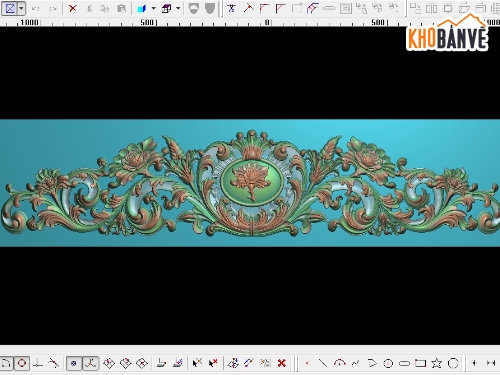Toggle the tangent snap icon with red curve
This screenshot has height=375, width=500.
coord(53,363)
